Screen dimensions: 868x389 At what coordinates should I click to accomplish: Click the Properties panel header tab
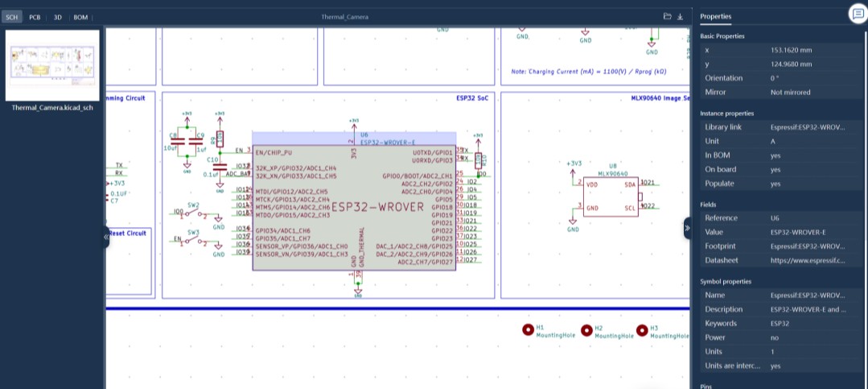click(x=716, y=16)
